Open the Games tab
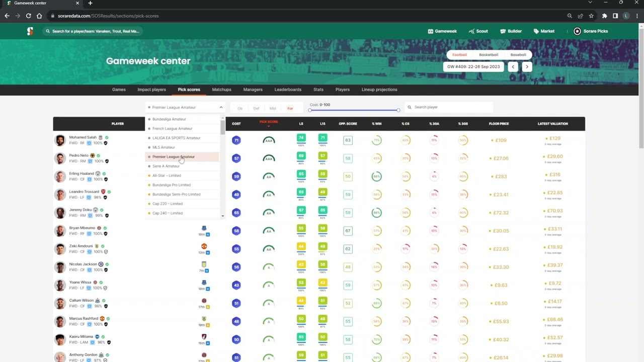 click(x=119, y=89)
